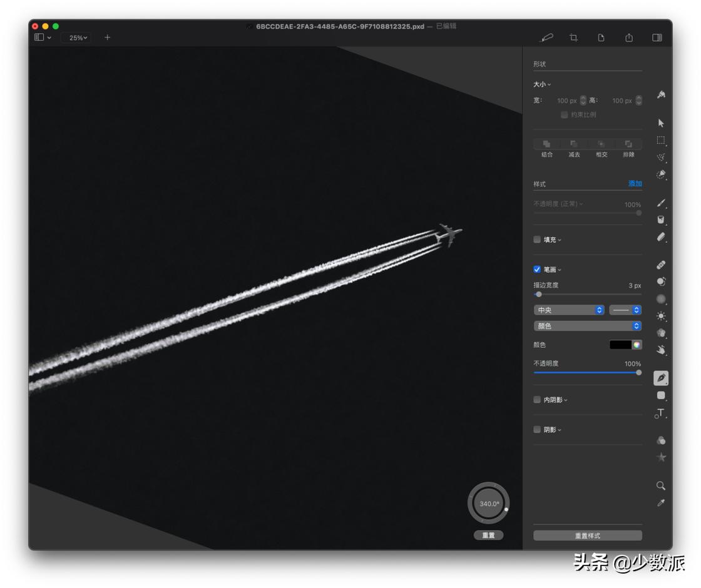This screenshot has width=701, height=588.
Task: Enable the 填充 fill checkbox
Action: point(537,240)
